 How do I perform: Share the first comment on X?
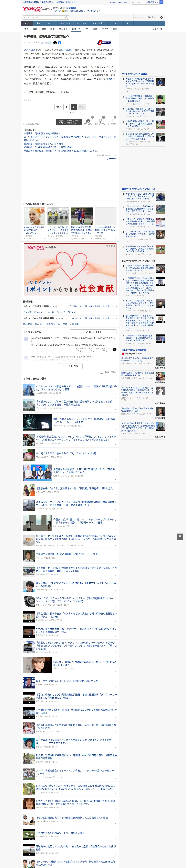click(115, 350)
